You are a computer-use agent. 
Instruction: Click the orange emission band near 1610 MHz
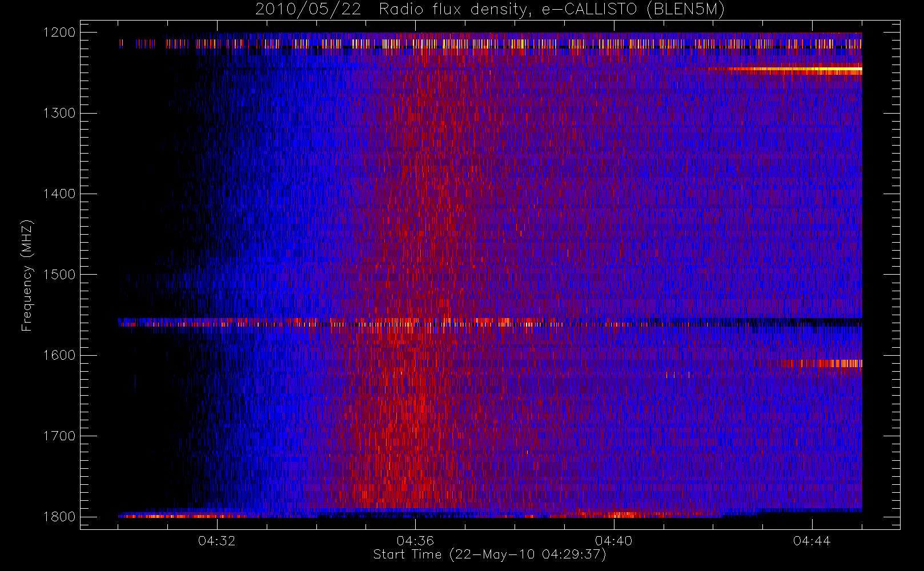point(822,363)
